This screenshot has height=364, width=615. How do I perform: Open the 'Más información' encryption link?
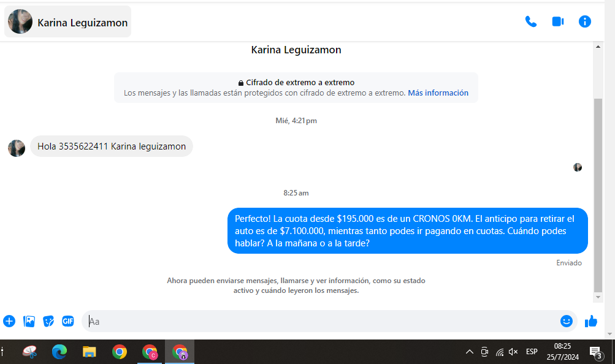click(x=438, y=93)
